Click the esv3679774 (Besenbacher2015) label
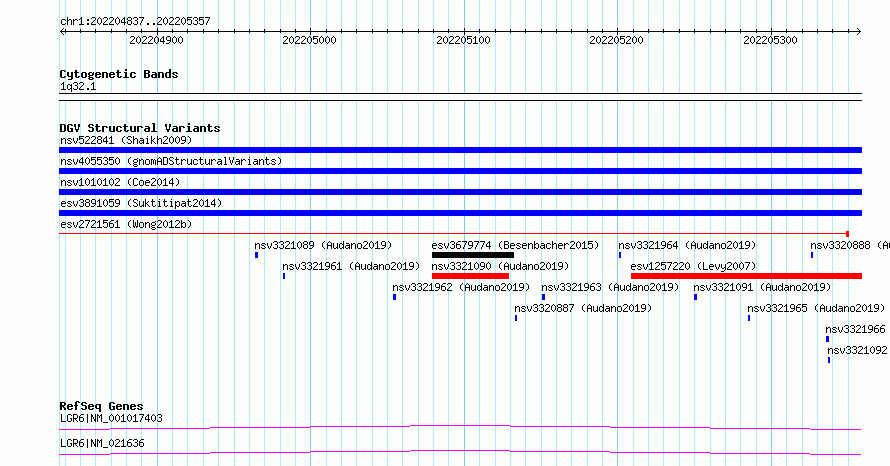Viewport: 890px width, 466px height. [x=515, y=245]
